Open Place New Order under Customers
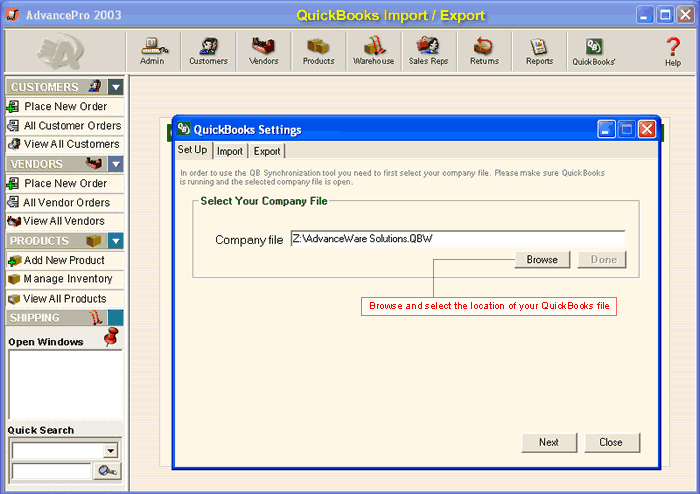 click(x=66, y=107)
